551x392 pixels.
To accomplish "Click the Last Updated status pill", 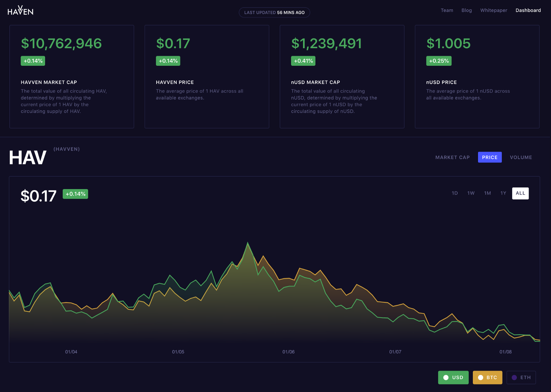I will [274, 12].
